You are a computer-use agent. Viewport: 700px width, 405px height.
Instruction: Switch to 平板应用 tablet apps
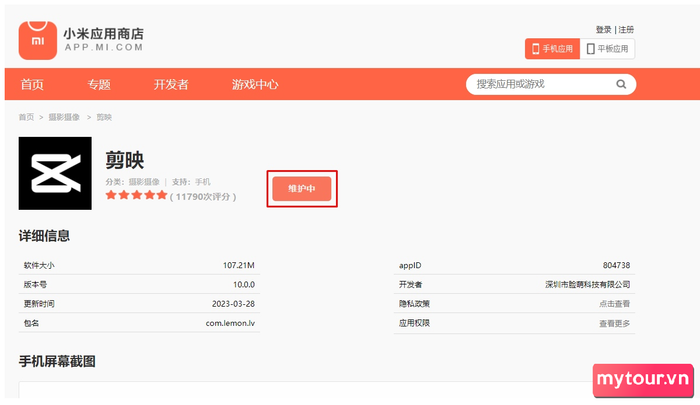click(607, 49)
